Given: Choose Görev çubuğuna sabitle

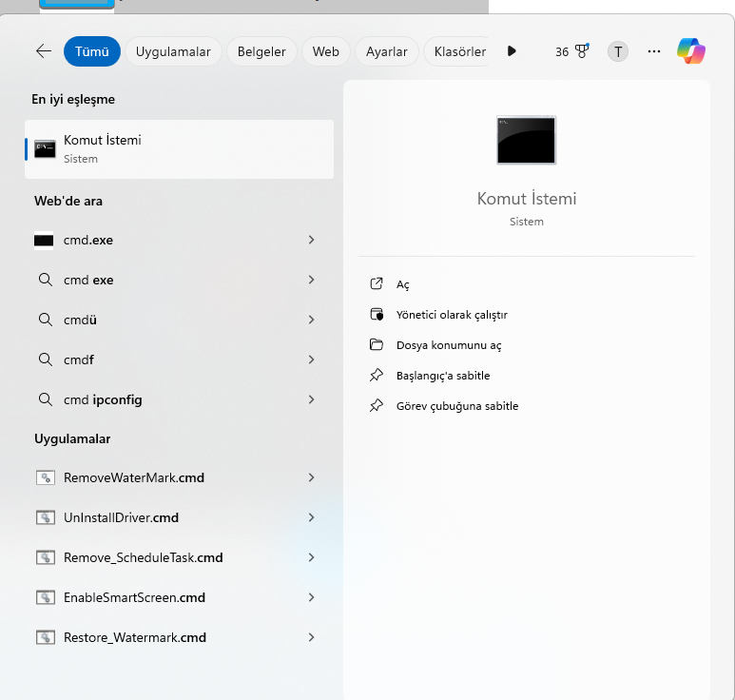Looking at the screenshot, I should tap(457, 406).
